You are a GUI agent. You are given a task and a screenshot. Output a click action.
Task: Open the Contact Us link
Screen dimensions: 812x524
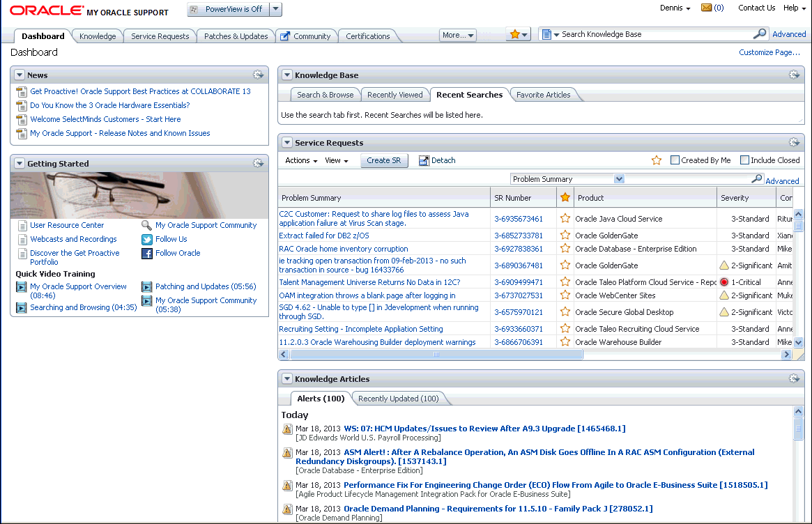tap(757, 8)
